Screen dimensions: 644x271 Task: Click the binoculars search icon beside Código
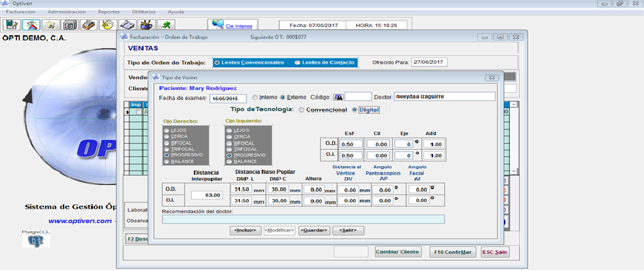pos(338,97)
